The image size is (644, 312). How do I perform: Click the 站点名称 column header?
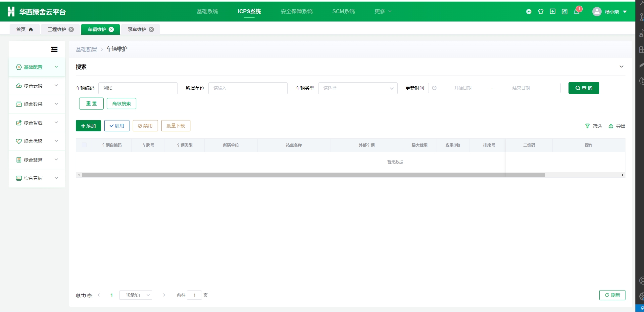click(294, 145)
